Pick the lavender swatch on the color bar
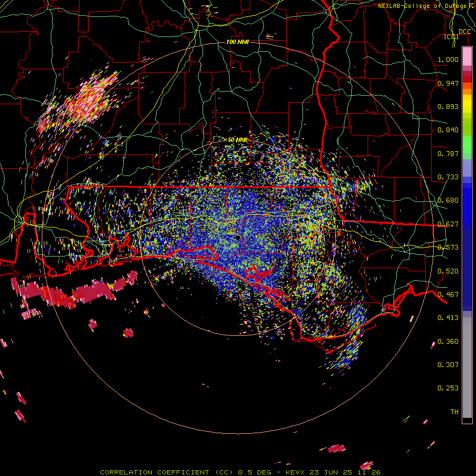The width and height of the screenshot is (476, 476). coord(467,168)
